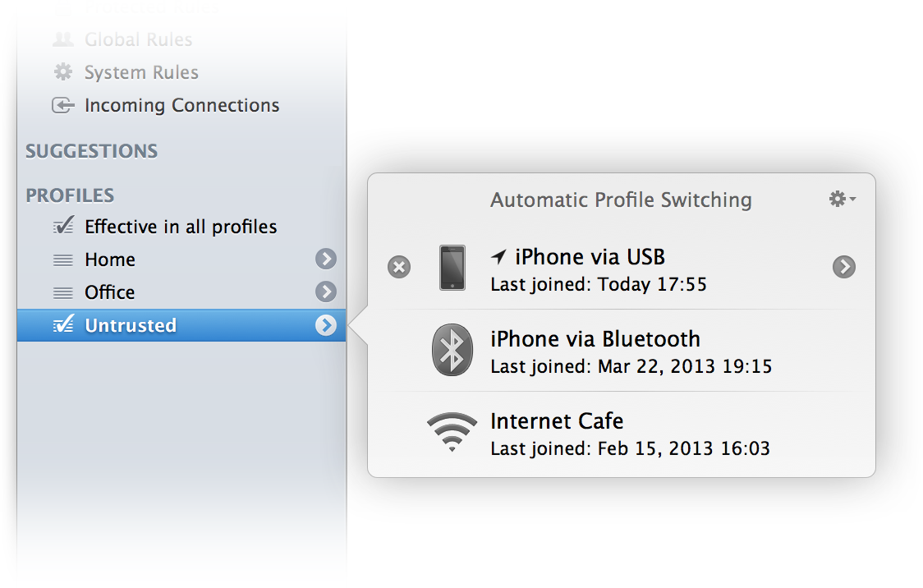Click the iPhone device icon for USB

(x=452, y=268)
